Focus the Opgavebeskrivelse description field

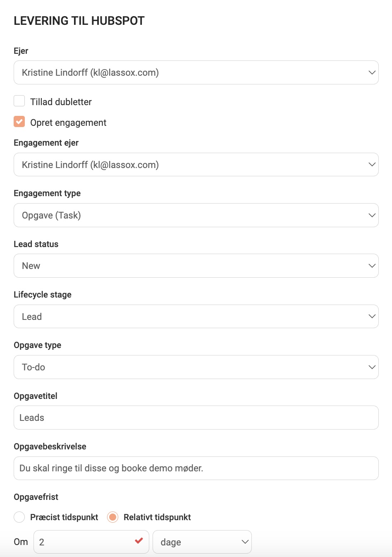(x=196, y=468)
